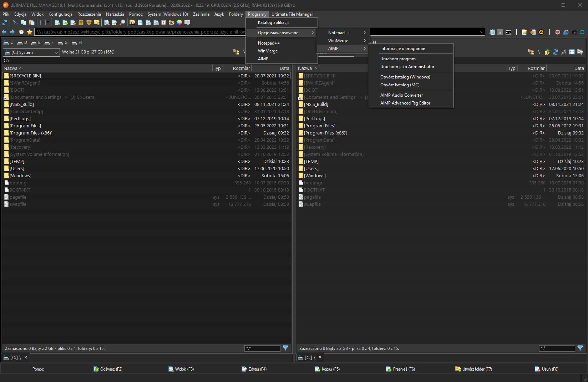Open favorites with the star icon
The height and width of the screenshot is (382, 588).
(30, 32)
